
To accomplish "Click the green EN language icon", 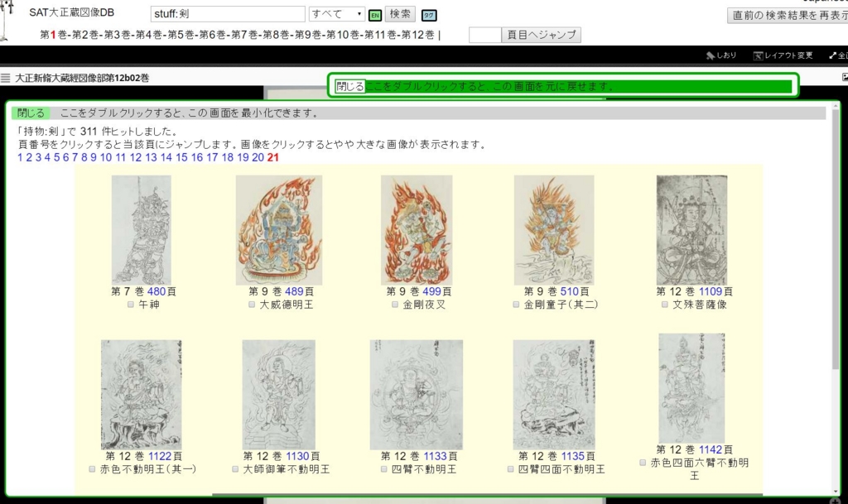I will [375, 15].
